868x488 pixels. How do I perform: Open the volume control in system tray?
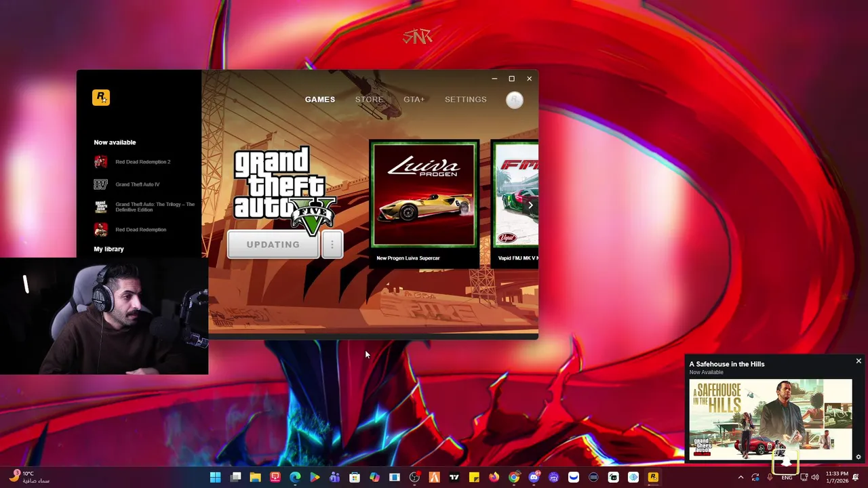815,477
